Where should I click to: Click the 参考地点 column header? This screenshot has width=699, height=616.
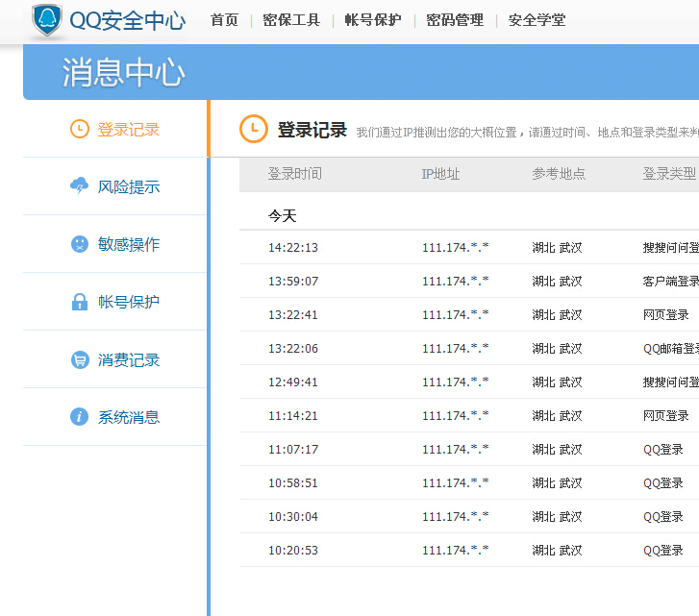click(559, 174)
